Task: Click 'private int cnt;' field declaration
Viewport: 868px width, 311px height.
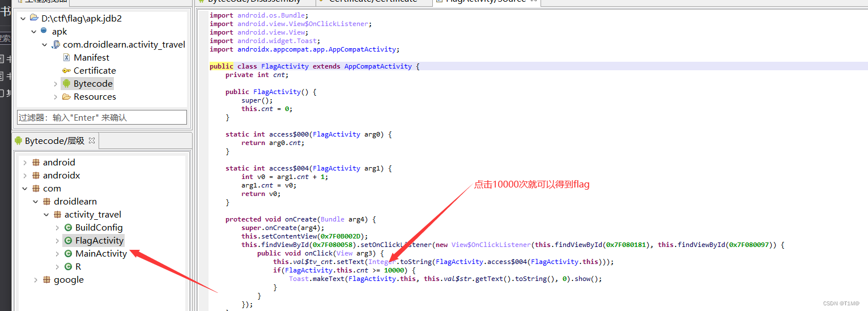Action: (x=257, y=75)
